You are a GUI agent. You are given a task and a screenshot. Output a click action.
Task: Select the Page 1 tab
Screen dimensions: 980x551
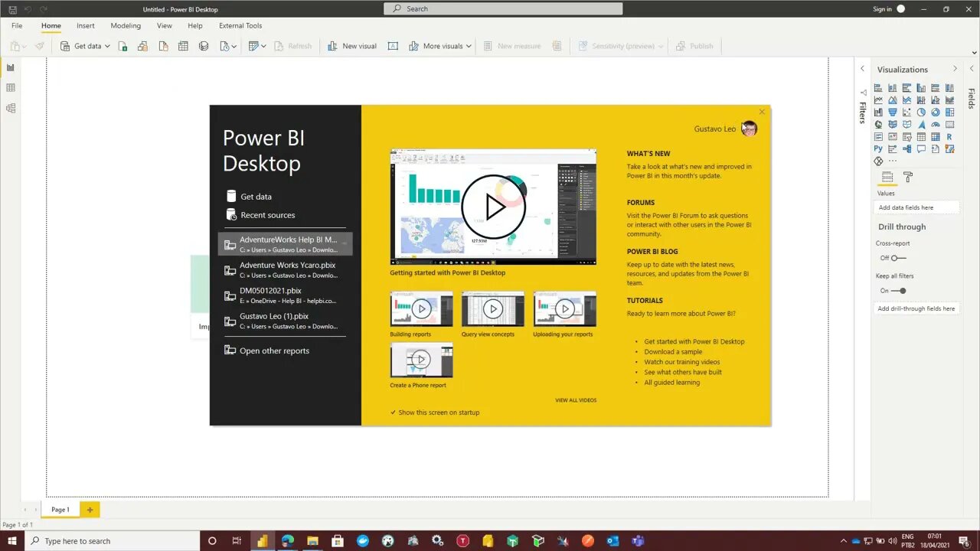coord(60,510)
